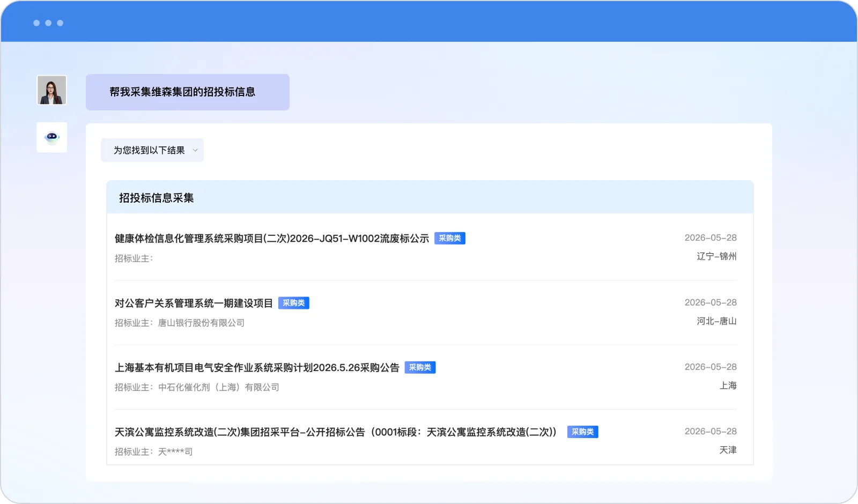Click date 2026-05-28 on 上海基本有机 row
This screenshot has height=504, width=858.
711,367
